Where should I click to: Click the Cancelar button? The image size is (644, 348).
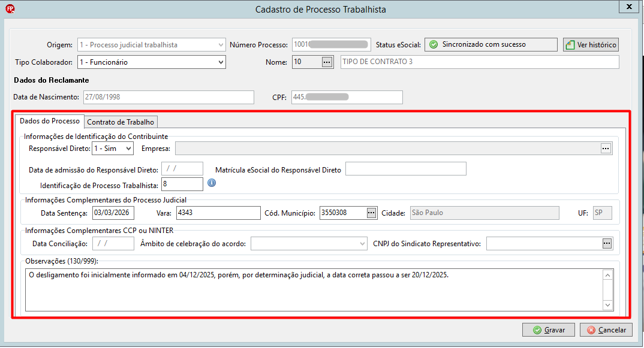[606, 330]
